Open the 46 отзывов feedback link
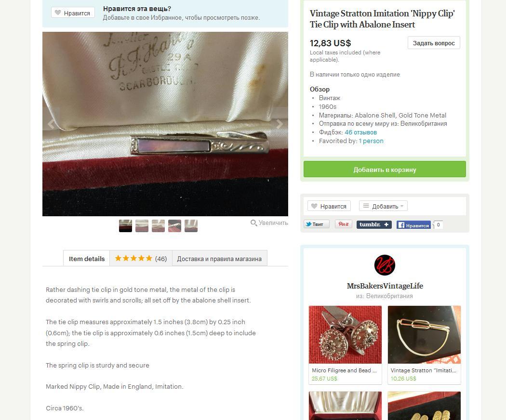 tap(360, 132)
